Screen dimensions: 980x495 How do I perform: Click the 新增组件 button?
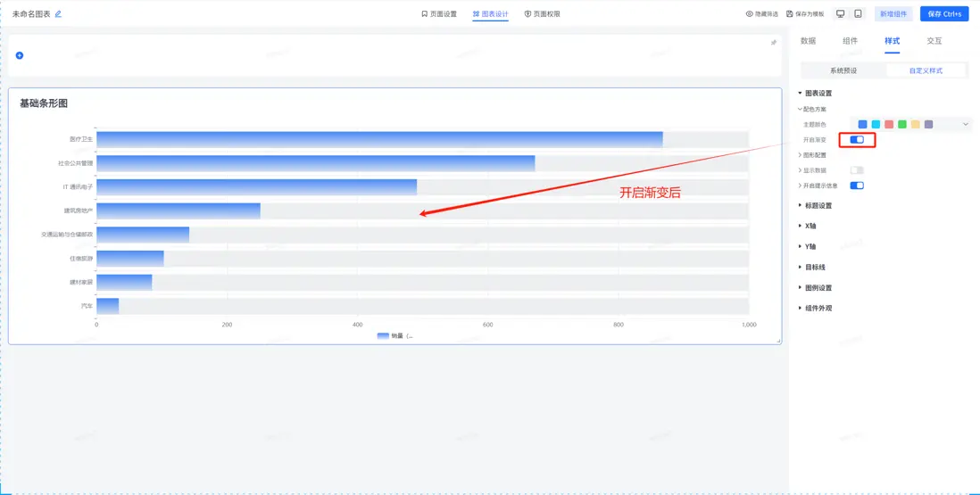(x=893, y=13)
